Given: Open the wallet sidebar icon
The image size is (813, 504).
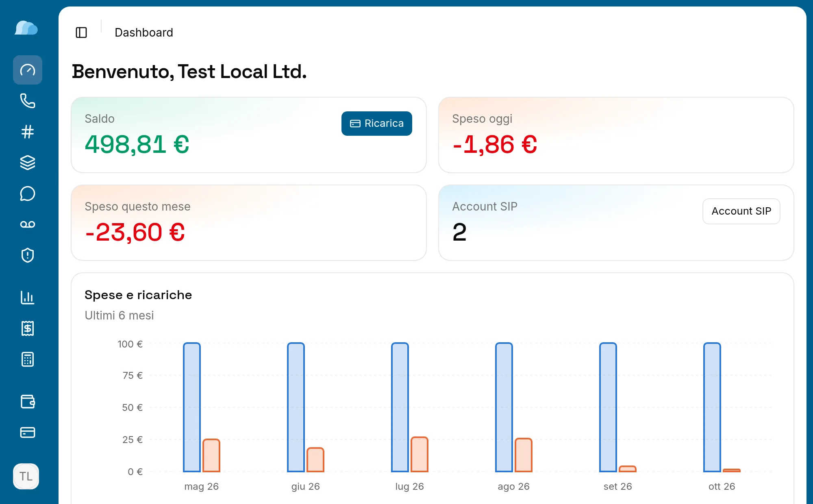Looking at the screenshot, I should (x=28, y=402).
